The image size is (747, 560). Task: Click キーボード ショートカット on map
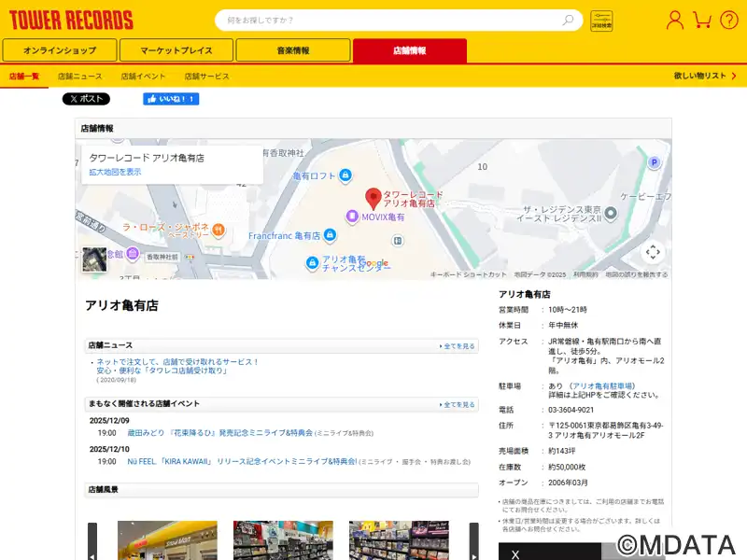click(x=469, y=274)
